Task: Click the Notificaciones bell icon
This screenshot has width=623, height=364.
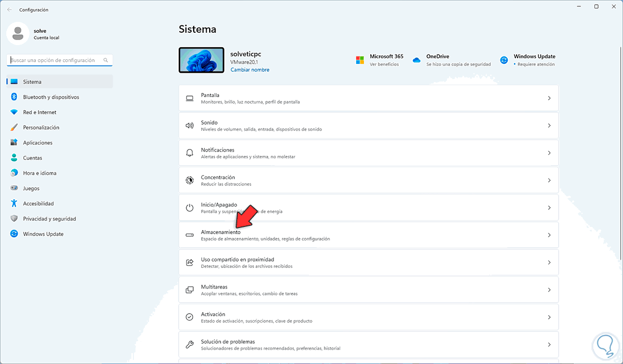Action: tap(190, 153)
